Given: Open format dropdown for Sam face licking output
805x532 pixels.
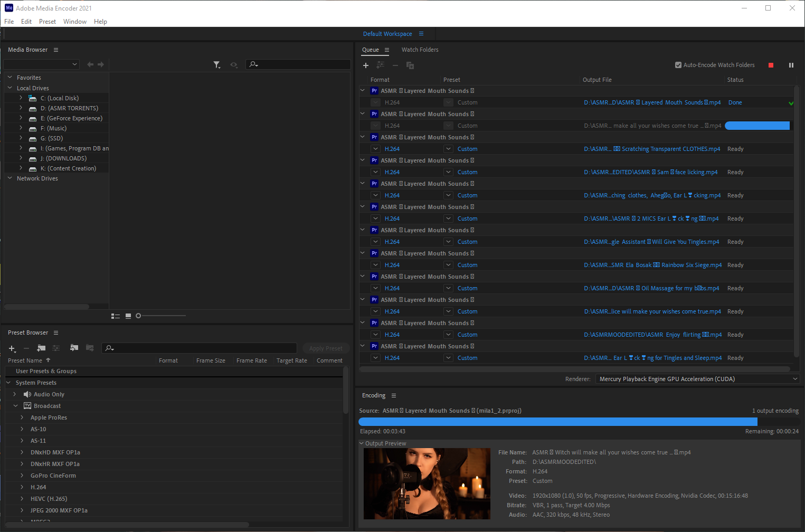Looking at the screenshot, I should pyautogui.click(x=375, y=172).
